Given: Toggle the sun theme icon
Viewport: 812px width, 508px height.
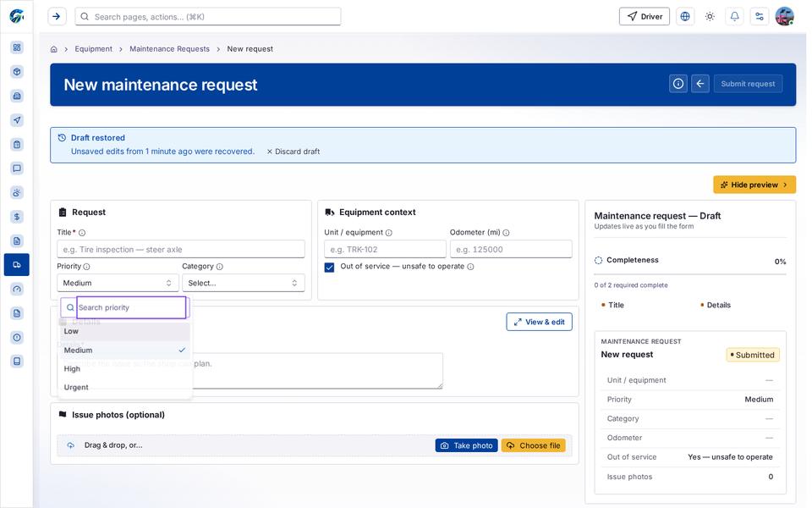Looking at the screenshot, I should [710, 17].
